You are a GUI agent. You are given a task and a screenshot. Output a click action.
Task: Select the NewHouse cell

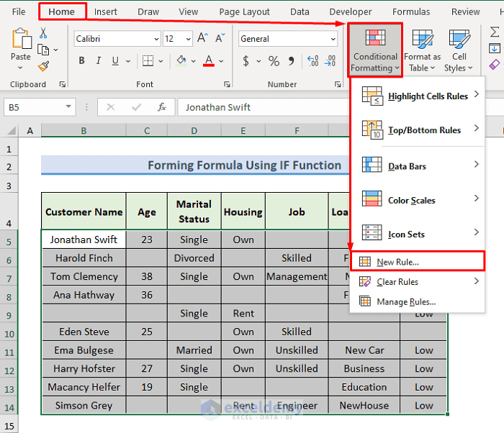click(x=364, y=406)
